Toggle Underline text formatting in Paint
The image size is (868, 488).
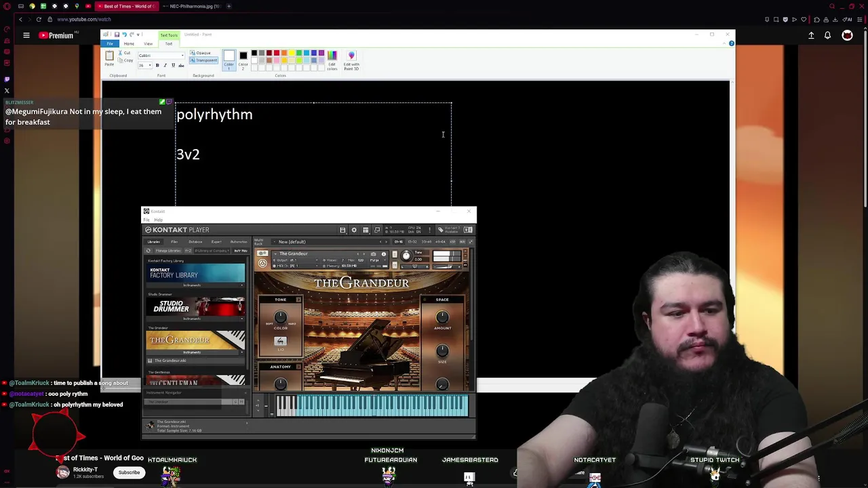tap(173, 65)
